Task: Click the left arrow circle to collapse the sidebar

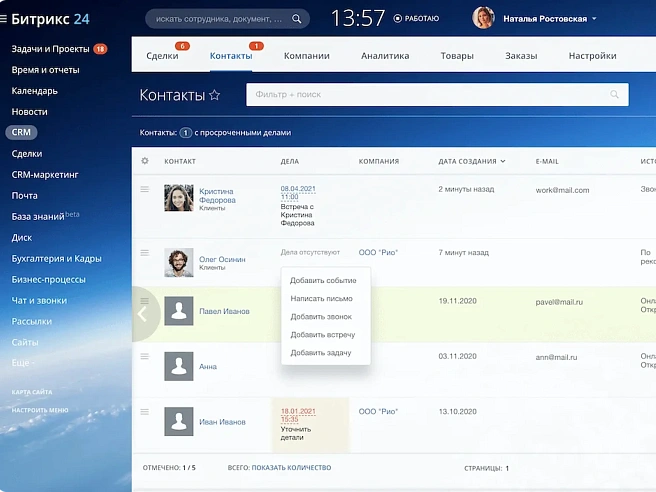Action: [143, 313]
